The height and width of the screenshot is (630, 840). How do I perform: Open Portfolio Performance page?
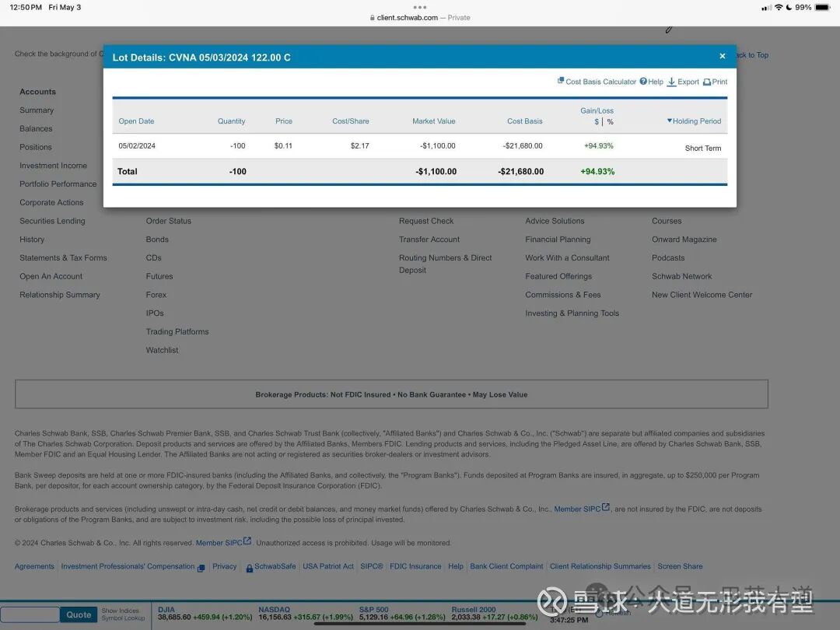click(x=58, y=184)
